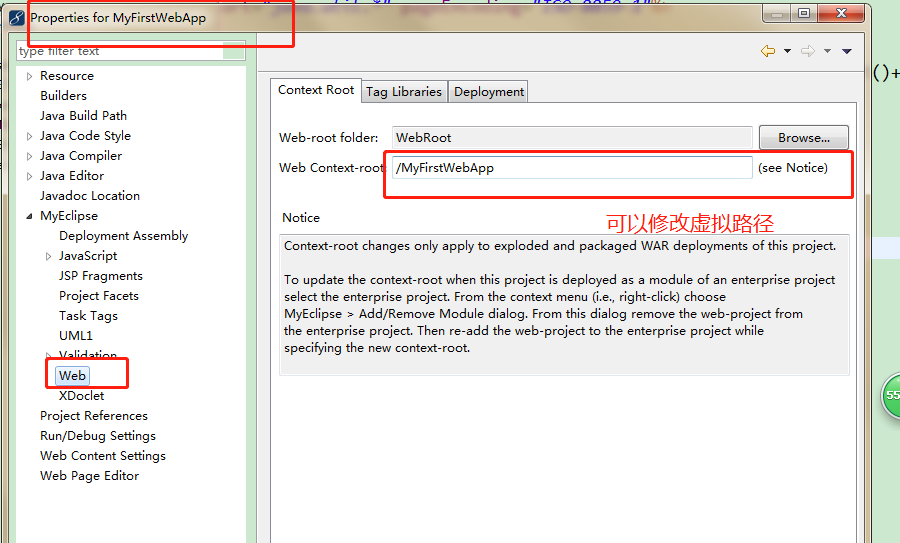Open Web Page Editor page

(x=90, y=476)
